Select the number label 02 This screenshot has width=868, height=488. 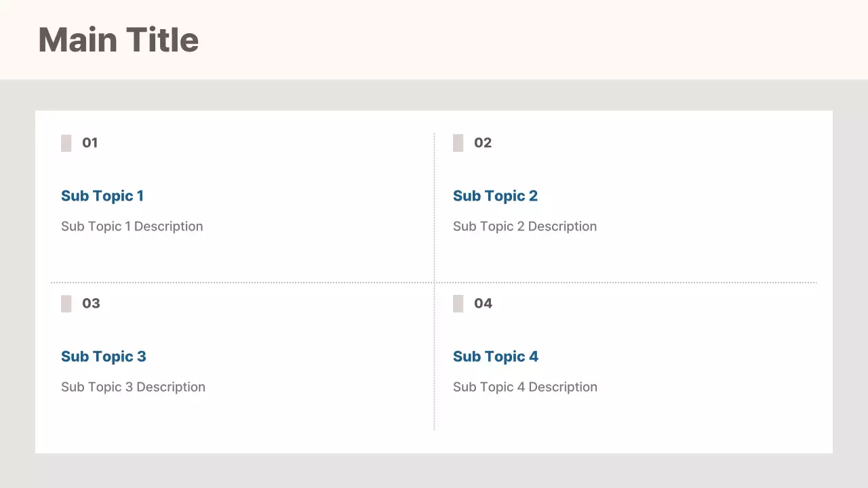pos(483,143)
